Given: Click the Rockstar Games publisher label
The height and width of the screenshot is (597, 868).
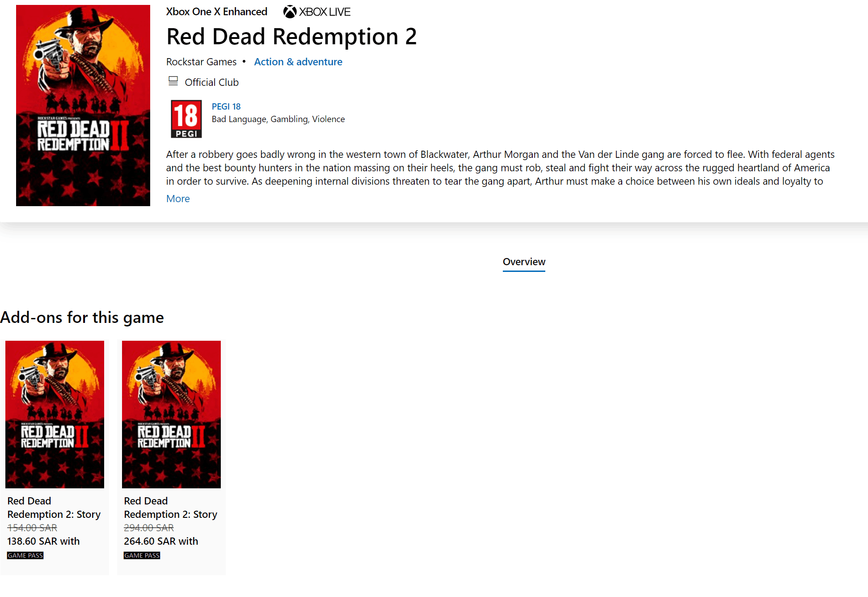Looking at the screenshot, I should [201, 61].
